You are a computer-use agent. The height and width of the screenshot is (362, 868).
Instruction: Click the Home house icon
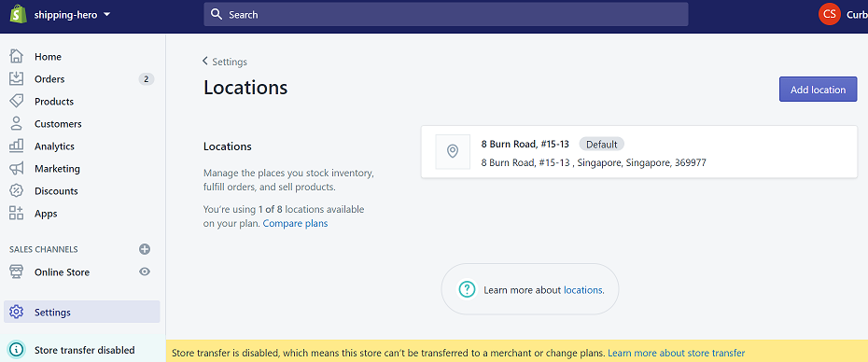coord(17,57)
